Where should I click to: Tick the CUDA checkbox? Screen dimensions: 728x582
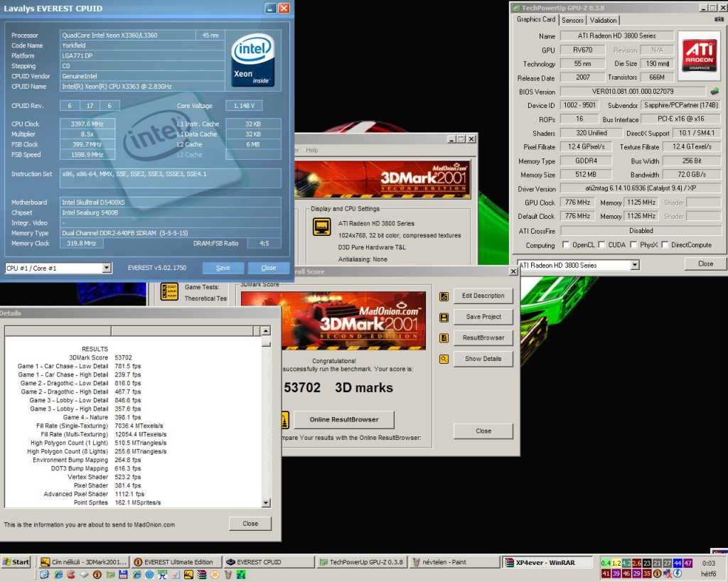pyautogui.click(x=602, y=245)
